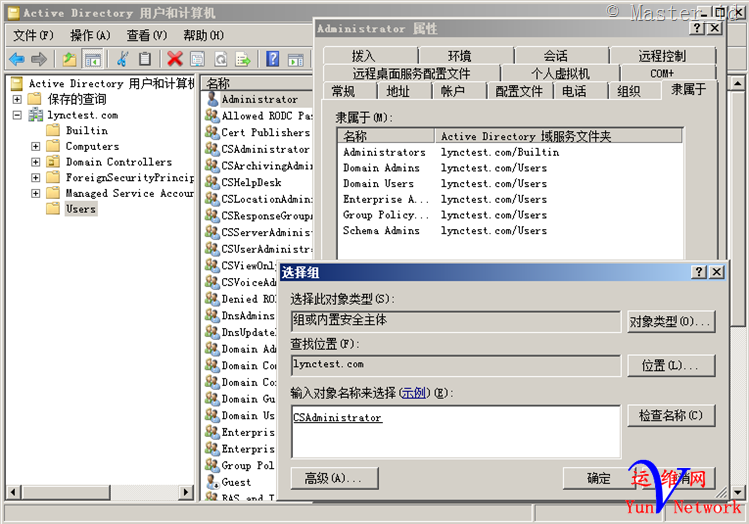Click the Export list icon
Screen dimensions: 749x524
point(243,59)
